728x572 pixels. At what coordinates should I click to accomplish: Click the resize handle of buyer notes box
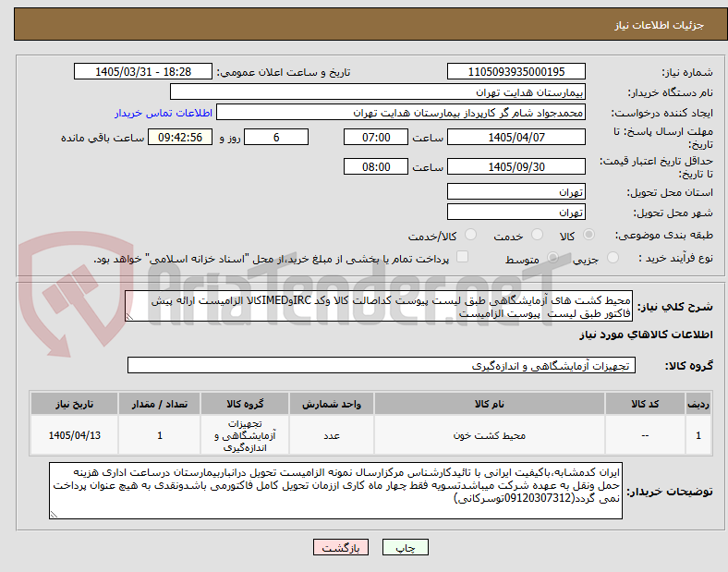54,515
